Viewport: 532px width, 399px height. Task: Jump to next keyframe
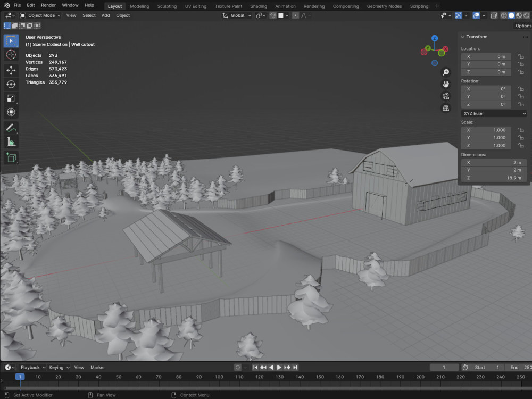pos(287,367)
